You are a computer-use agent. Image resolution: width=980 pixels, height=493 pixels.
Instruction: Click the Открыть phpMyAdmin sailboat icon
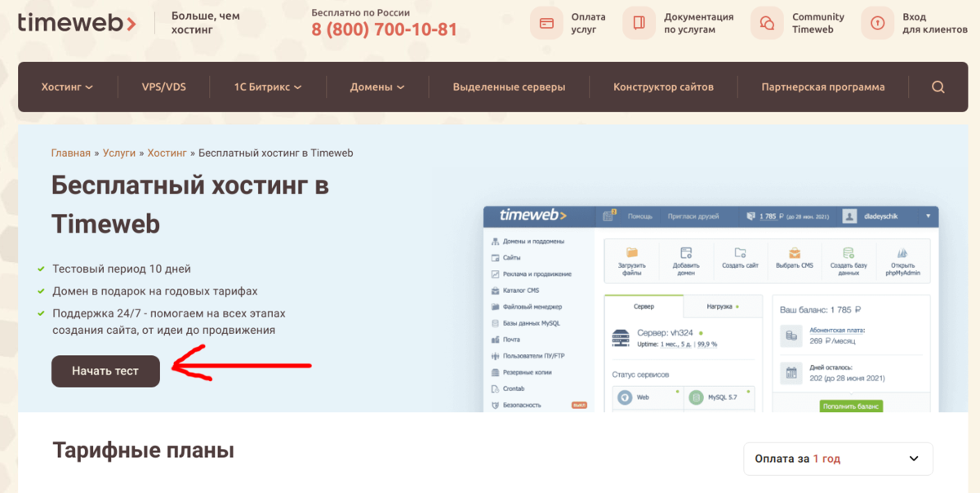coord(903,253)
